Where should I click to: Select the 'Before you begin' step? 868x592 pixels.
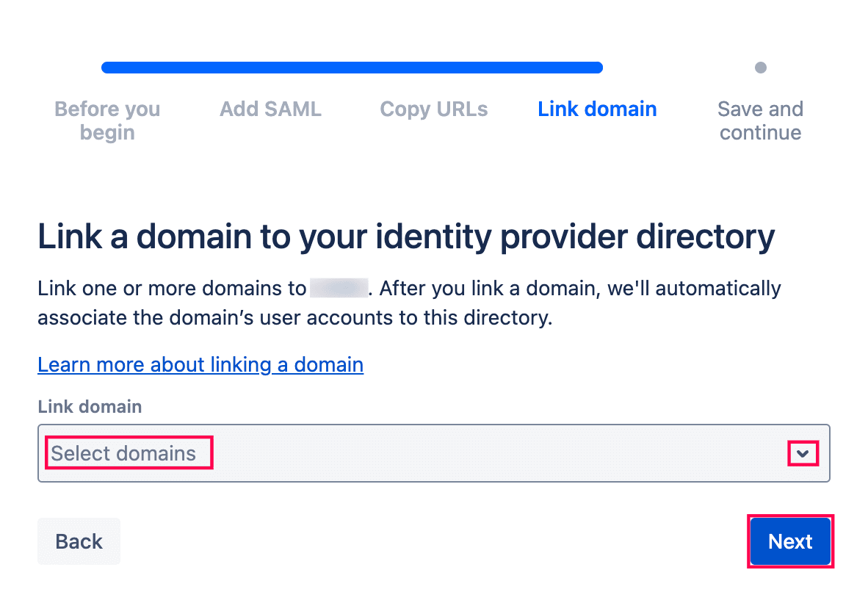coord(107,120)
